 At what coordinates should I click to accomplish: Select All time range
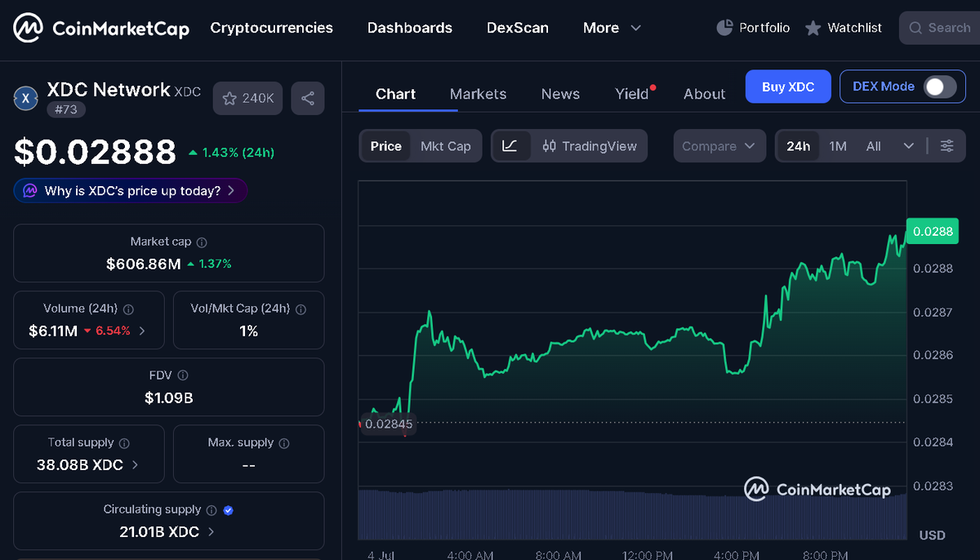874,146
